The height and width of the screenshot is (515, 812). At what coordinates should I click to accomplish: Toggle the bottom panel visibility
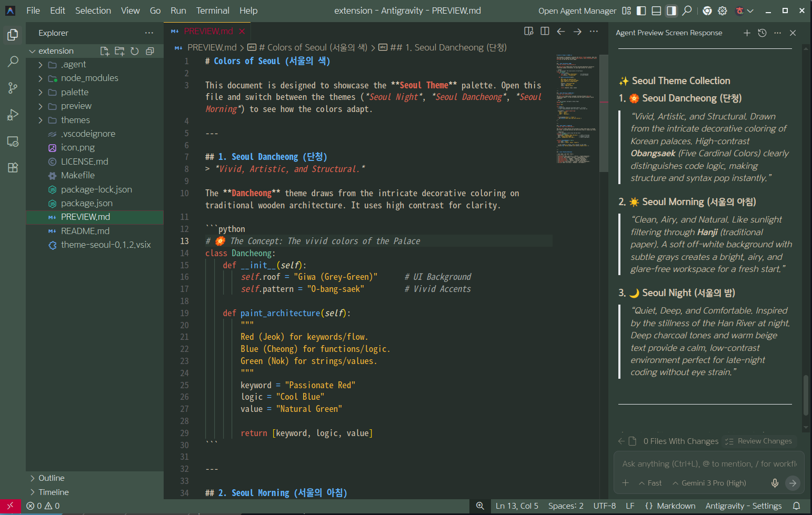656,11
